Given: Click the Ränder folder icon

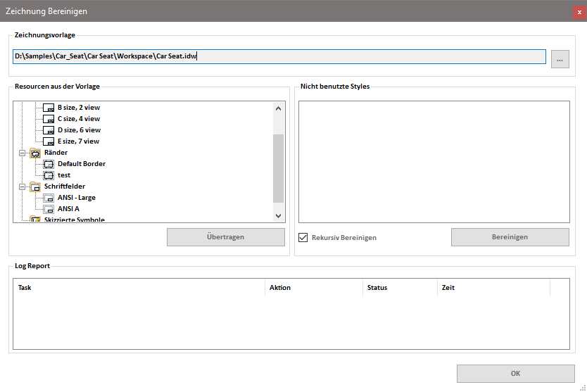Looking at the screenshot, I should [35, 153].
